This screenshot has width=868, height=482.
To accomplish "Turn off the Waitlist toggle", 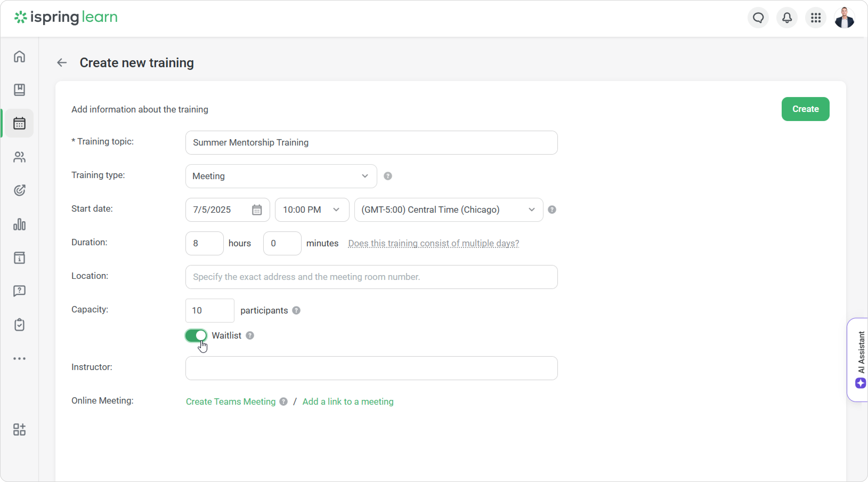I will pyautogui.click(x=196, y=336).
